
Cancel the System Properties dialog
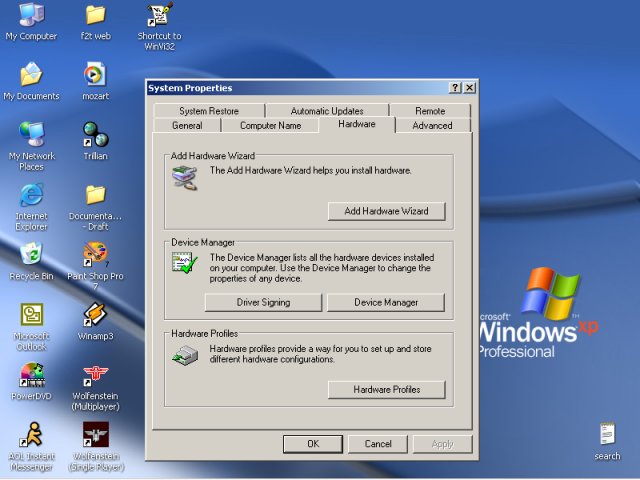pos(378,444)
